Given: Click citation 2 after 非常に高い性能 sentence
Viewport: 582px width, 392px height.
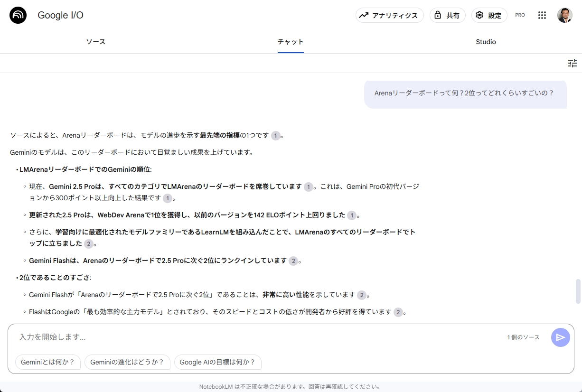Looking at the screenshot, I should click(362, 295).
